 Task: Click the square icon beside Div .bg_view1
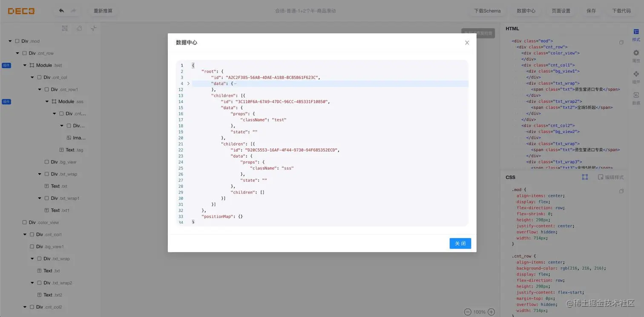[32, 247]
